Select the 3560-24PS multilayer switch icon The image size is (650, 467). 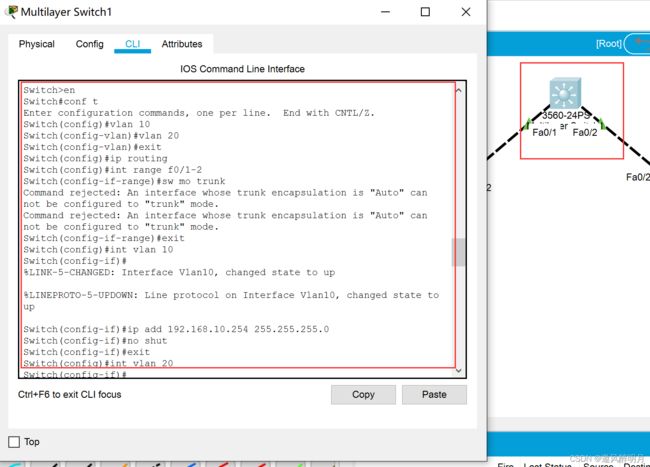pyautogui.click(x=565, y=93)
